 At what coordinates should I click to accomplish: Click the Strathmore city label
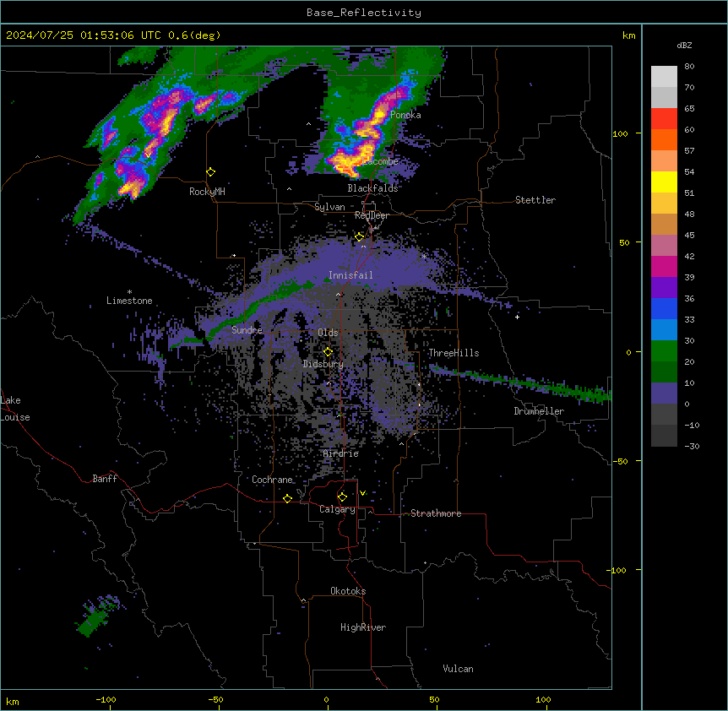[436, 513]
